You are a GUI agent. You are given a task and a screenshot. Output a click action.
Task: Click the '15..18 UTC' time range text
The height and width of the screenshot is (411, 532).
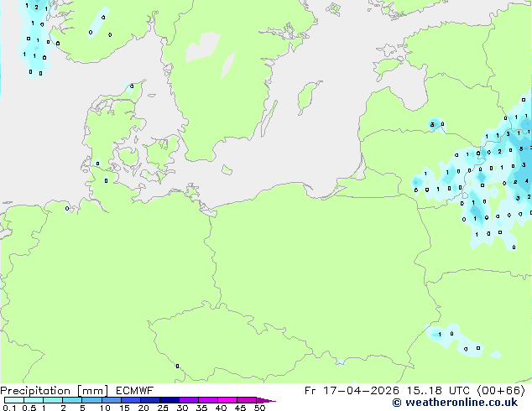point(438,391)
